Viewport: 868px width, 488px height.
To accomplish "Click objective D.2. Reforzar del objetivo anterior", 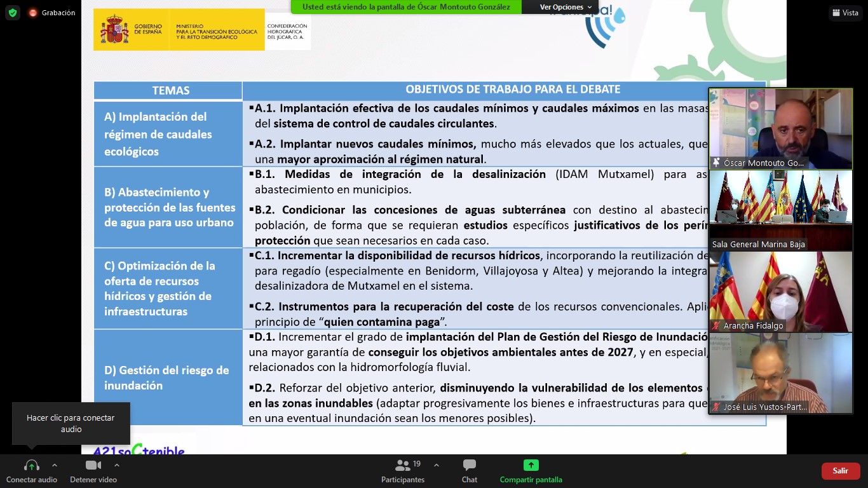I will tap(479, 403).
